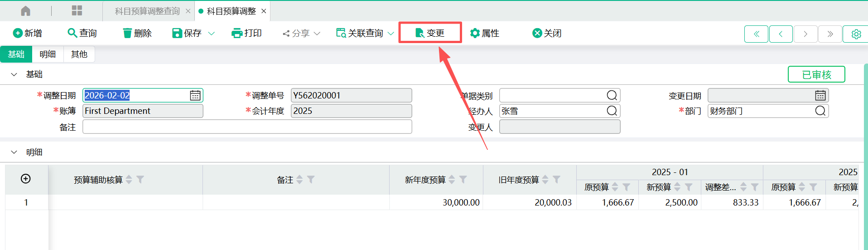Click the 查询 (Search) toolbar button
This screenshot has height=250, width=868.
(x=82, y=33)
